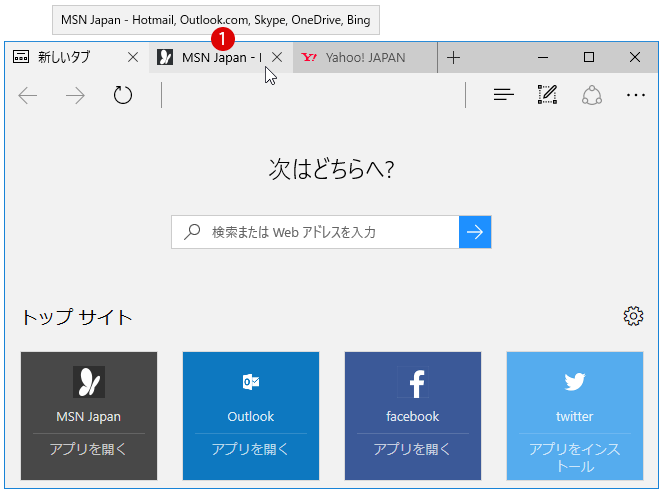Click the blue go arrow button

(x=475, y=232)
